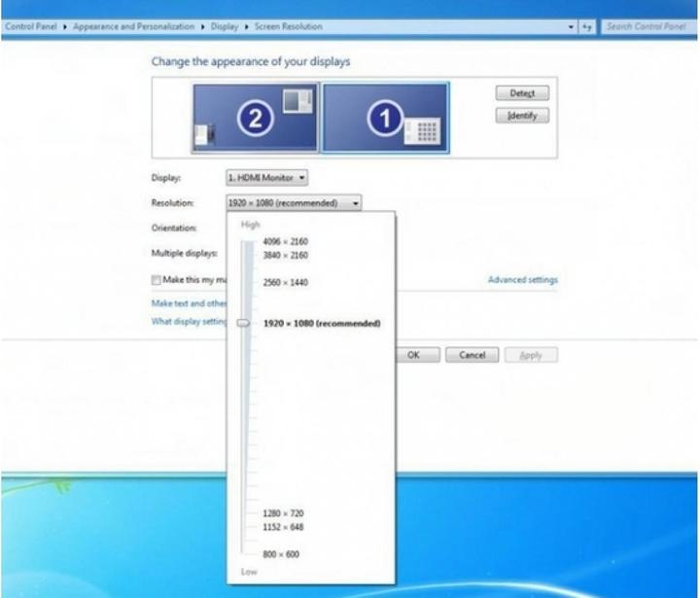Click the Identify button
The image size is (700, 598).
click(x=522, y=116)
